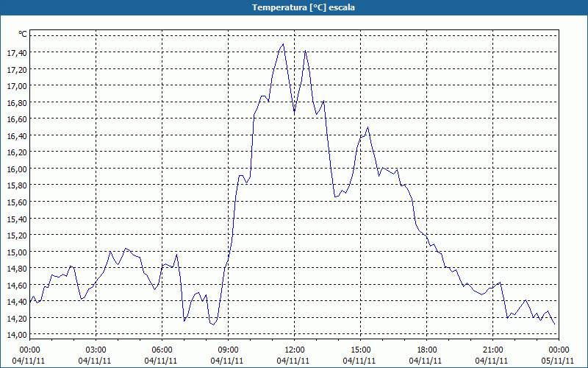The image size is (588, 368).
Task: Select the 16,20 y-axis value
Action: coord(17,152)
